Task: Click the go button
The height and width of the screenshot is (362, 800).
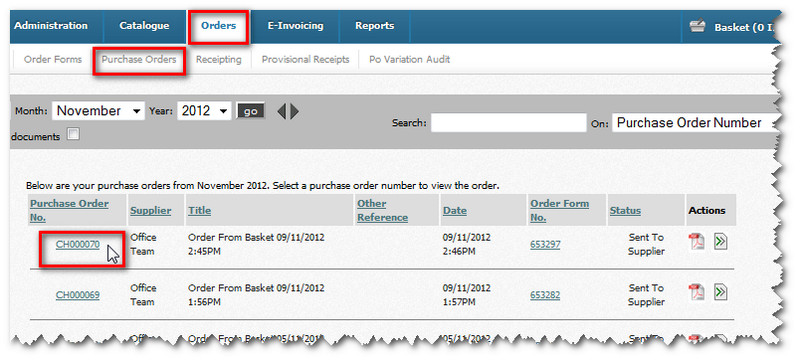Action: point(251,111)
